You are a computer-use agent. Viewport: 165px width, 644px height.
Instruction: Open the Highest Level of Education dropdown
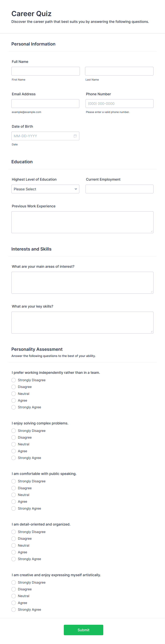coord(45,189)
